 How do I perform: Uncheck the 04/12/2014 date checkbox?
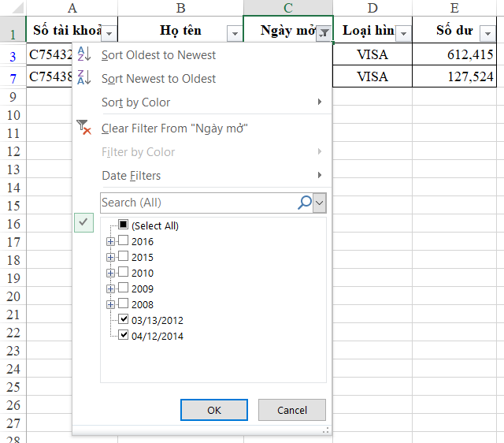[x=123, y=336]
